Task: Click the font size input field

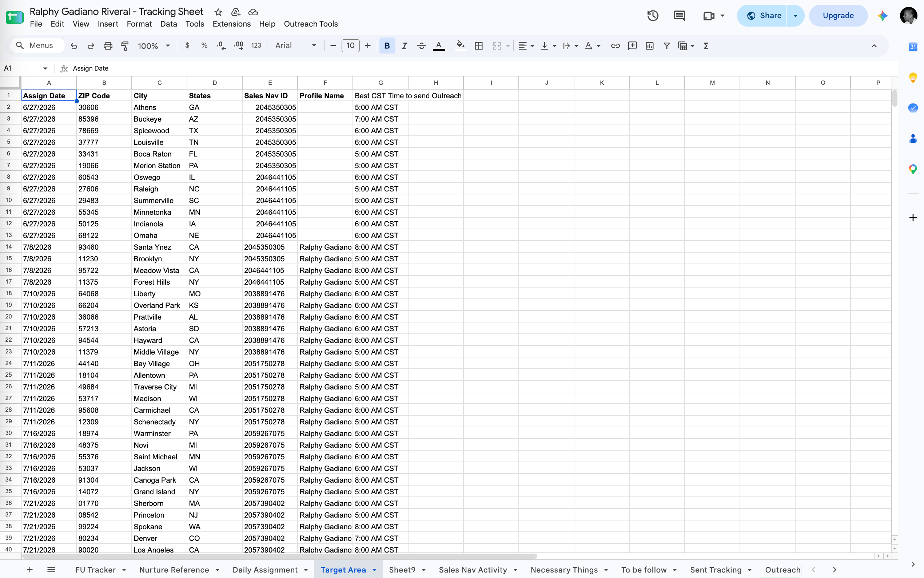Action: [350, 45]
